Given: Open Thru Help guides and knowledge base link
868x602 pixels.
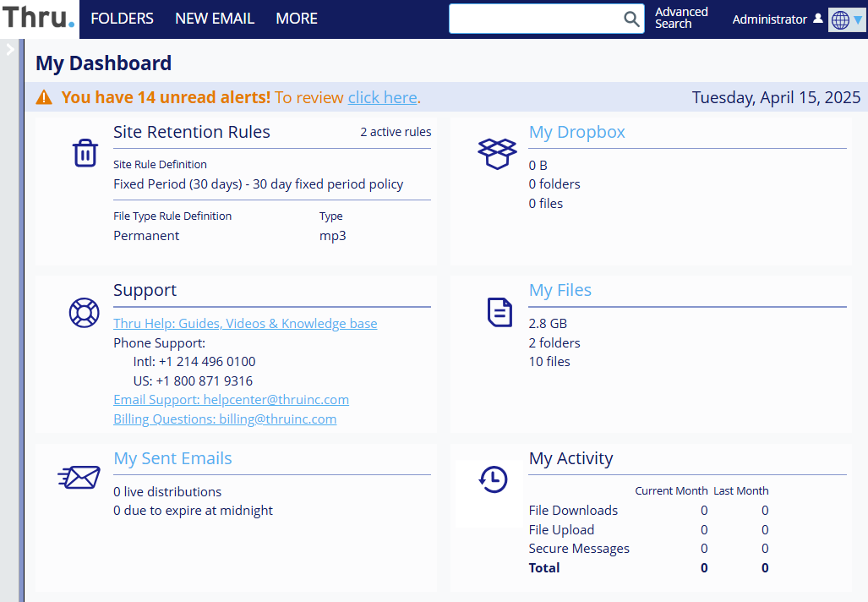Looking at the screenshot, I should (245, 324).
